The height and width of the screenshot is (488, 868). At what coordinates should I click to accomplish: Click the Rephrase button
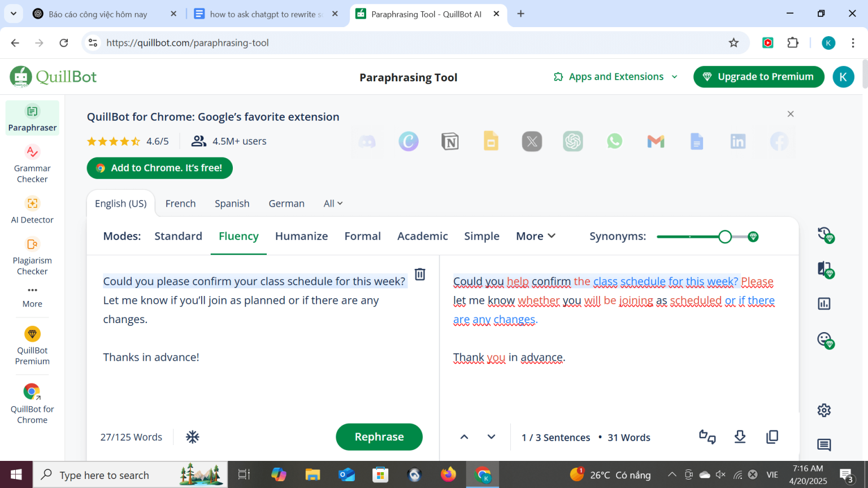(x=379, y=437)
